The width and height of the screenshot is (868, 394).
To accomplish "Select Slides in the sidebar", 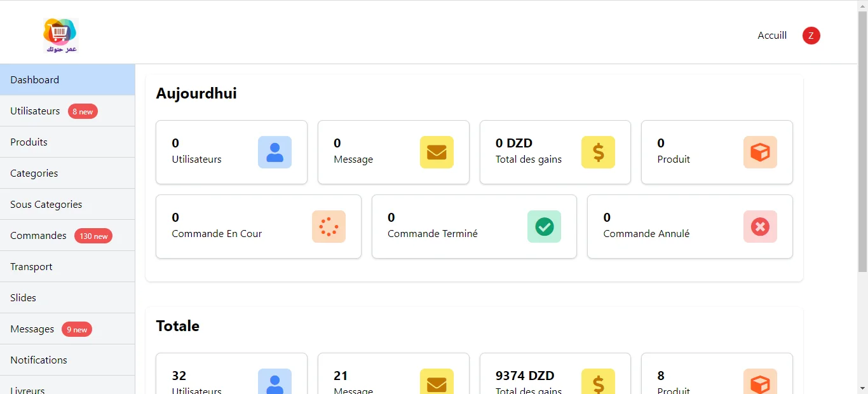I will click(67, 298).
